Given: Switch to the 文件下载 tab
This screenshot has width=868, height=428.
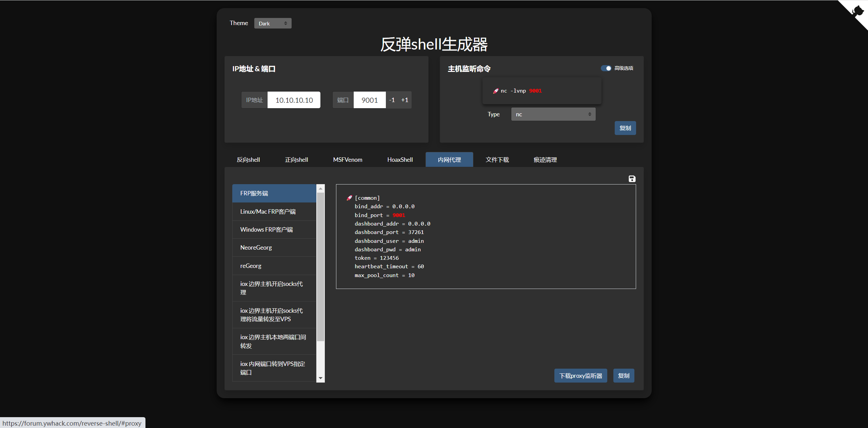Looking at the screenshot, I should pyautogui.click(x=497, y=160).
